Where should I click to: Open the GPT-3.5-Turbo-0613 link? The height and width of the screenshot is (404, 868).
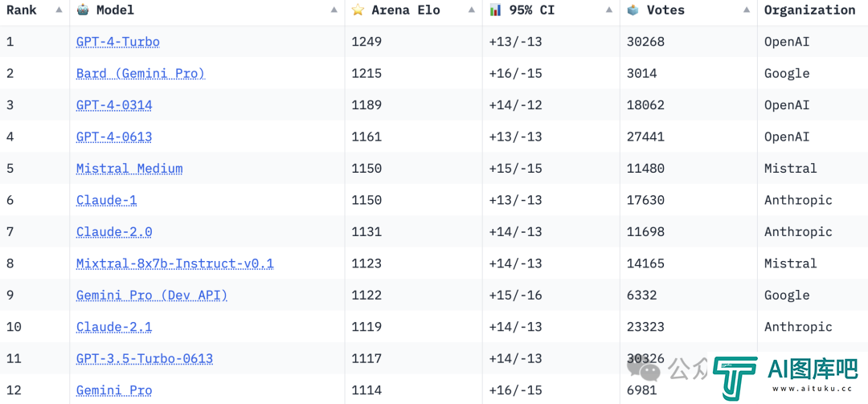pyautogui.click(x=145, y=358)
